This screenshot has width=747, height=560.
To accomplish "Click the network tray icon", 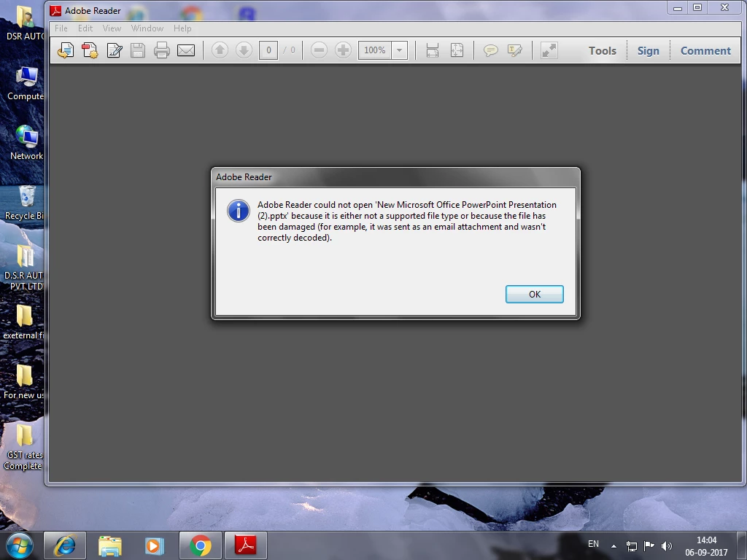I will tap(632, 546).
